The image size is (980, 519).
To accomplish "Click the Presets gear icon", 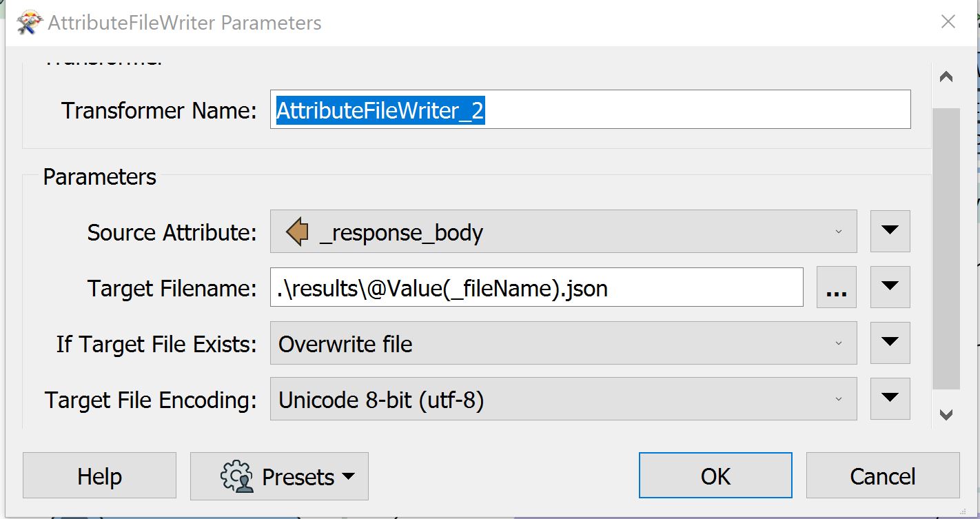I will [237, 476].
